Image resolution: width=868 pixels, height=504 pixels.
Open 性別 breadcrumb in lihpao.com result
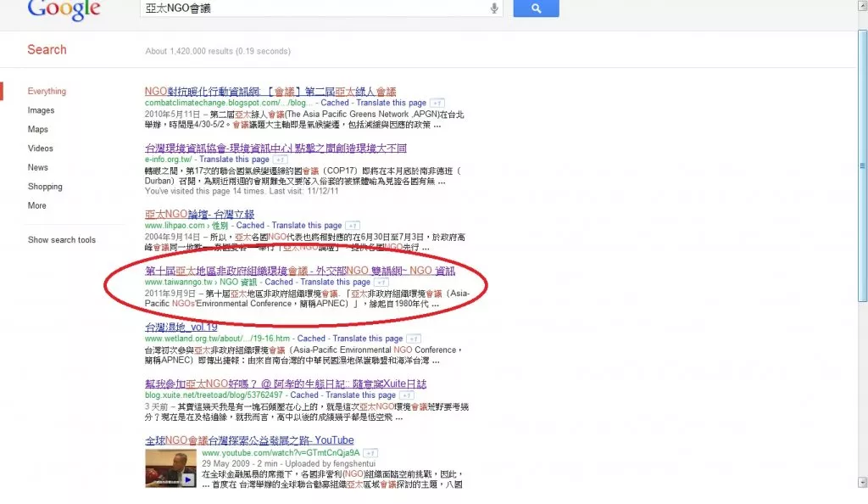point(220,226)
